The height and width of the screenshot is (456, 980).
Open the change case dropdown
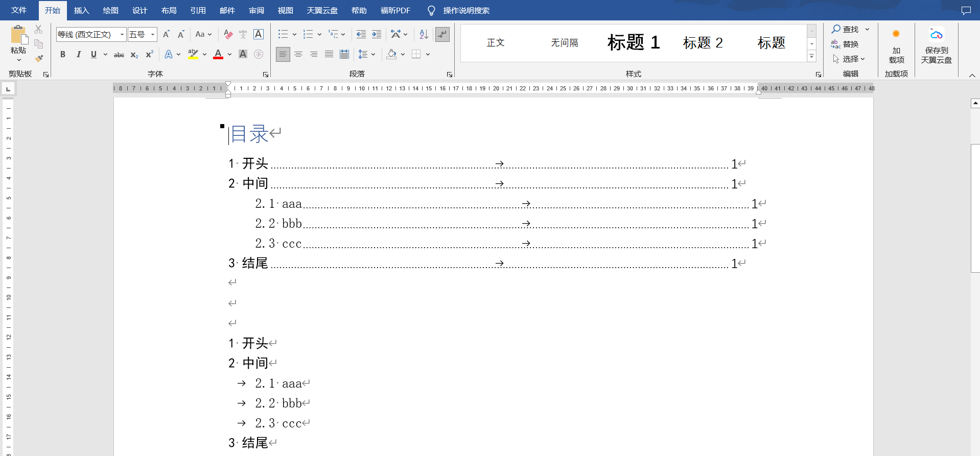[x=203, y=34]
